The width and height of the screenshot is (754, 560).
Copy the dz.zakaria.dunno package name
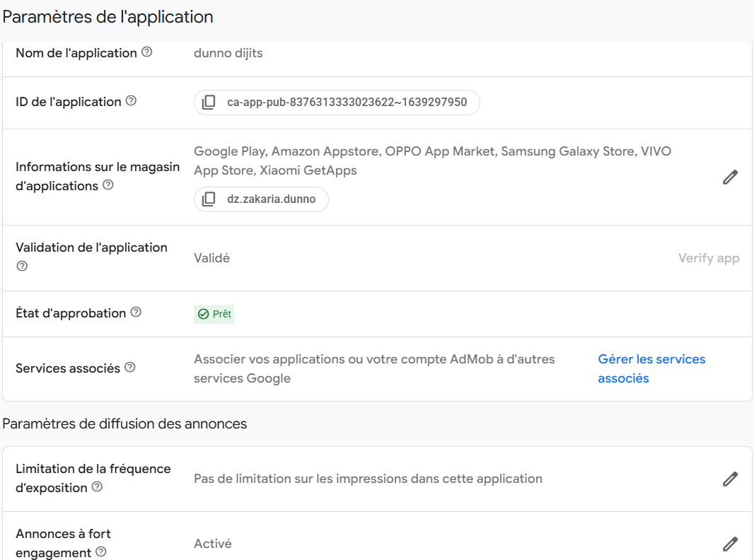pos(209,199)
